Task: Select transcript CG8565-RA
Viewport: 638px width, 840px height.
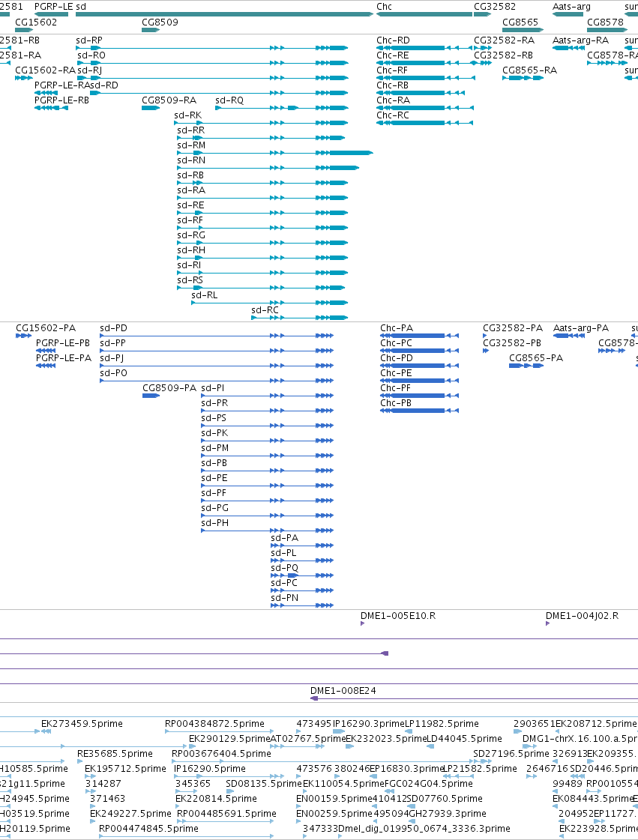Action: (523, 78)
